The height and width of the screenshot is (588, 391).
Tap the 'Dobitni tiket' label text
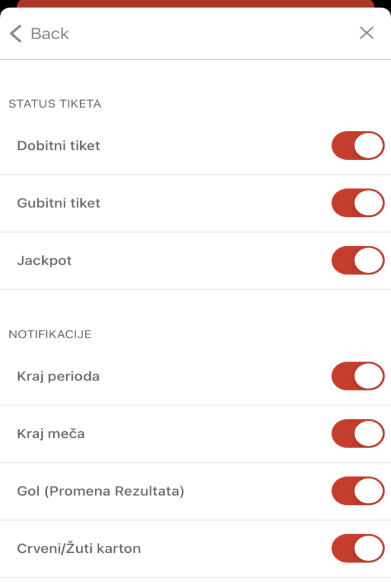coord(59,146)
